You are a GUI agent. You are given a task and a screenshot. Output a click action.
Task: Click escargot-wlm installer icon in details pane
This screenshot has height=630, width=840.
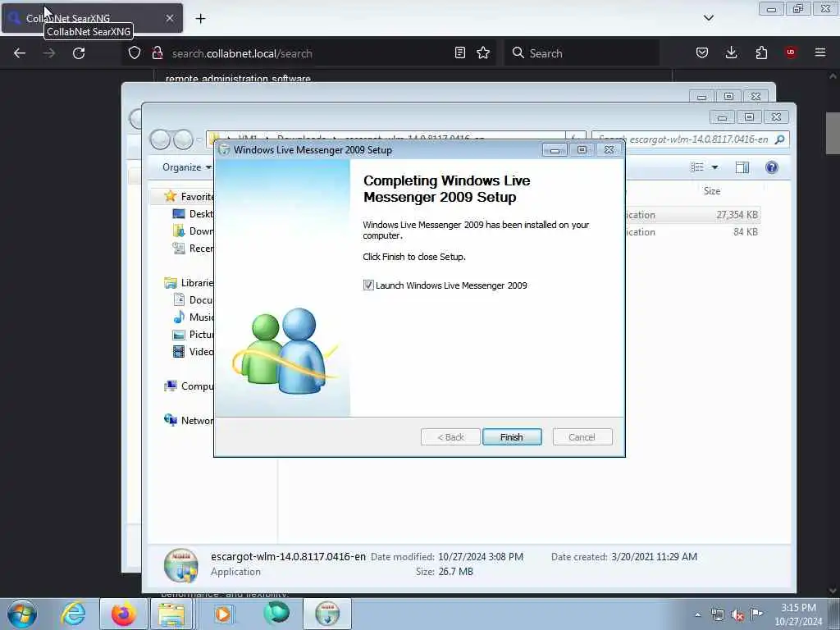(x=181, y=564)
